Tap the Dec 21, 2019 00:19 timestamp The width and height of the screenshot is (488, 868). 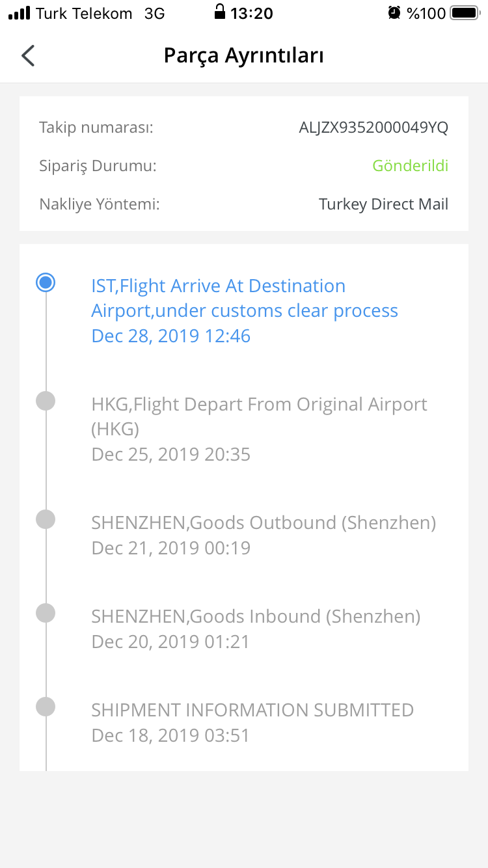(x=171, y=548)
